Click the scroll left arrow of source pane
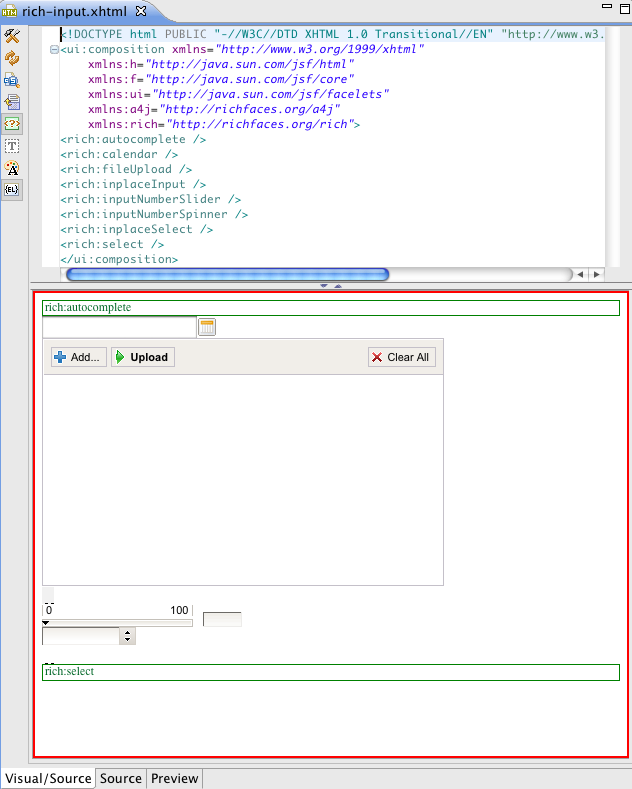Screen dimensions: 632x789 (x=580, y=275)
